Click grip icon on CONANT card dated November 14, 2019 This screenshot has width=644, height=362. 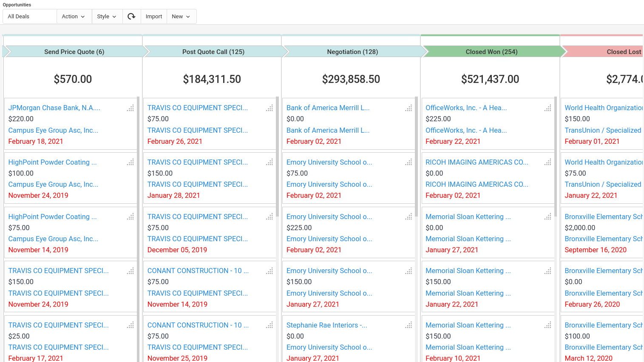[270, 271]
